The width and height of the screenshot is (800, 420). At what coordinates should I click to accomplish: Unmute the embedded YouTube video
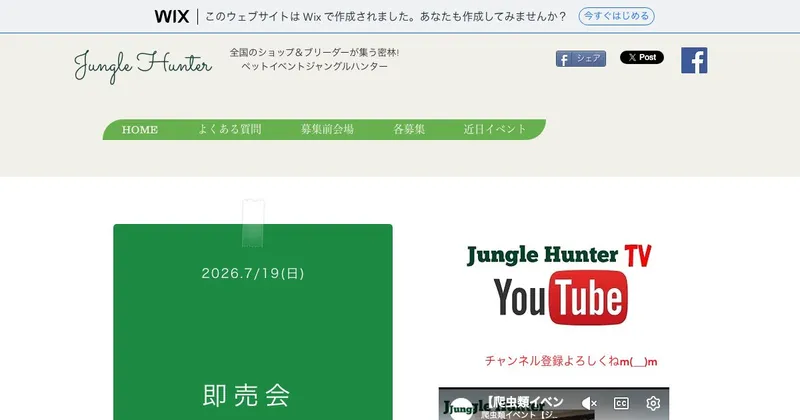coord(589,403)
